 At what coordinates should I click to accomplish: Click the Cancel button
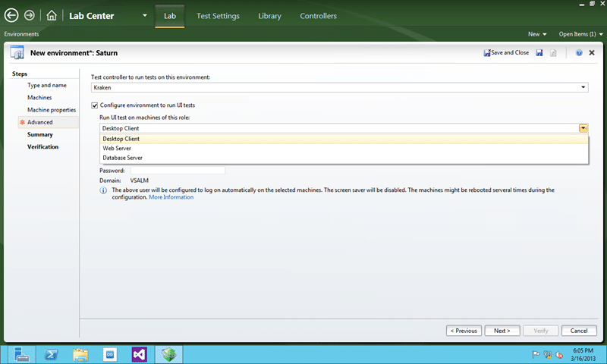click(579, 331)
